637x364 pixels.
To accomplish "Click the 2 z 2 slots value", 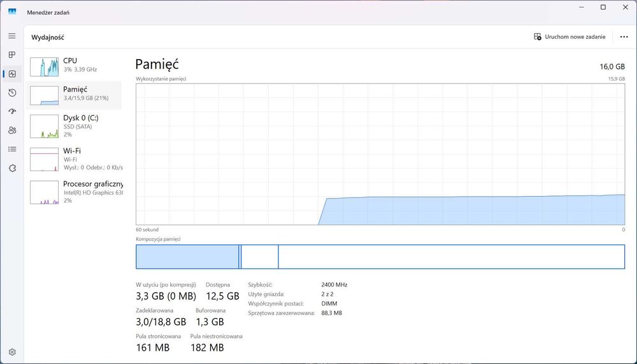I will pos(327,294).
